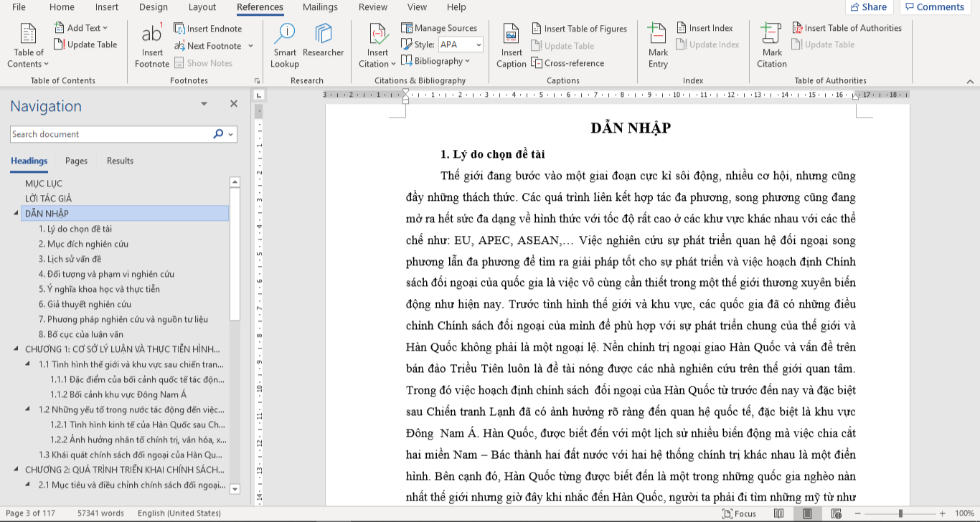Open Next Footnote dropdown arrow
Viewport: 980px width, 522px height.
tap(250, 46)
